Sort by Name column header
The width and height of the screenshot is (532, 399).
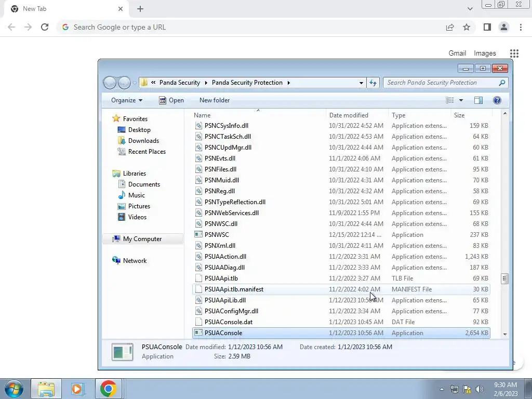pos(258,115)
